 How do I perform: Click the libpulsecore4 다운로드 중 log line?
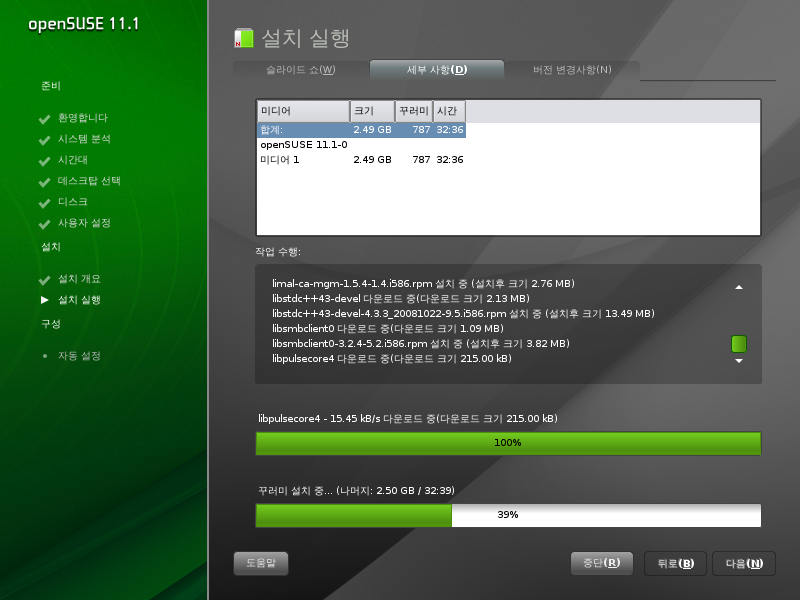[392, 359]
